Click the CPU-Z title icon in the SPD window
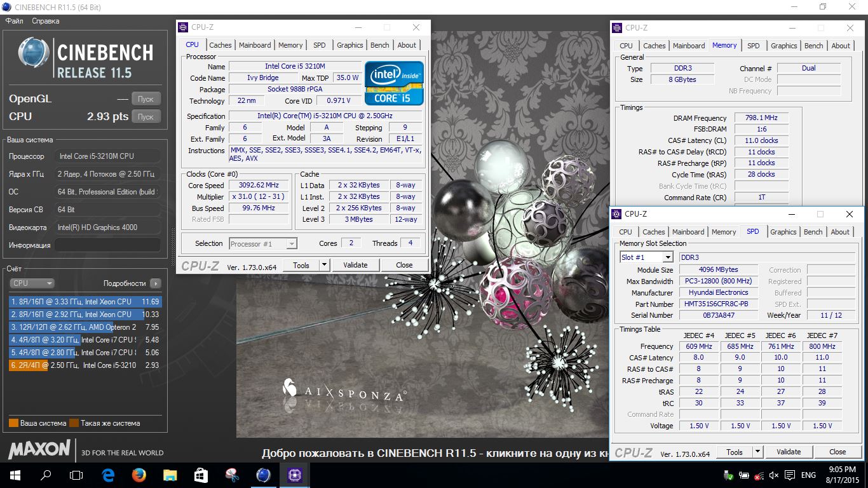The height and width of the screenshot is (488, 868). (616, 214)
